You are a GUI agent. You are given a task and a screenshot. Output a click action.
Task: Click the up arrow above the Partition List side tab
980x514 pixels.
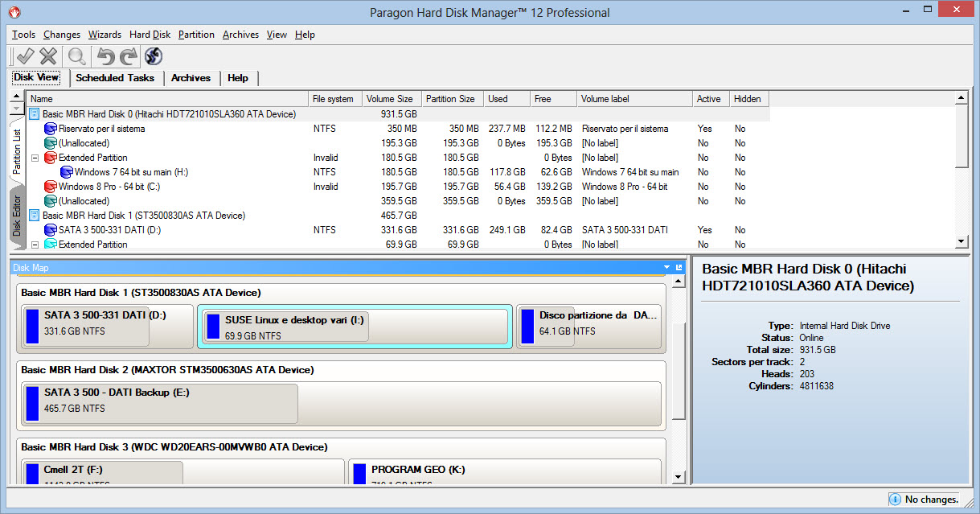tap(16, 97)
